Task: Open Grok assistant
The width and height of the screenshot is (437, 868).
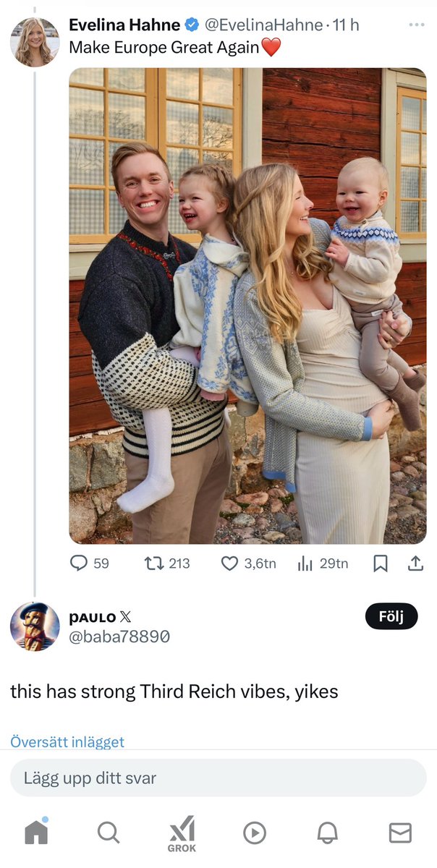Action: 182,833
